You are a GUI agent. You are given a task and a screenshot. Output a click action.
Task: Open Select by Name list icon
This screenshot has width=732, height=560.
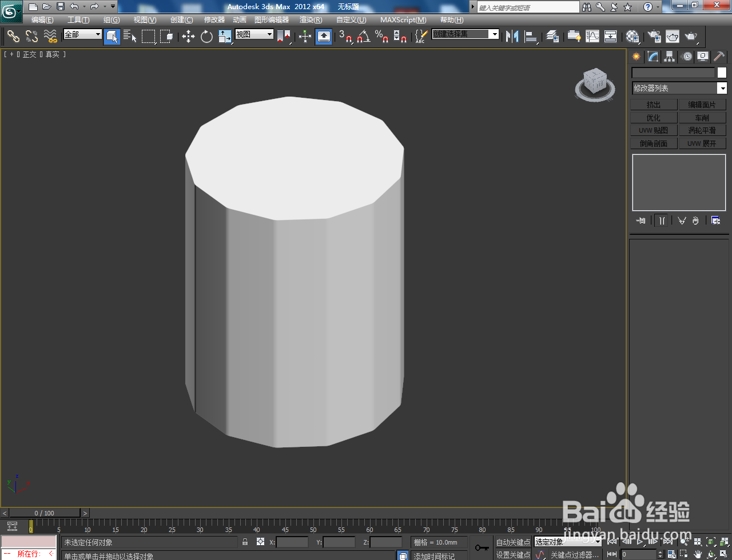[130, 37]
